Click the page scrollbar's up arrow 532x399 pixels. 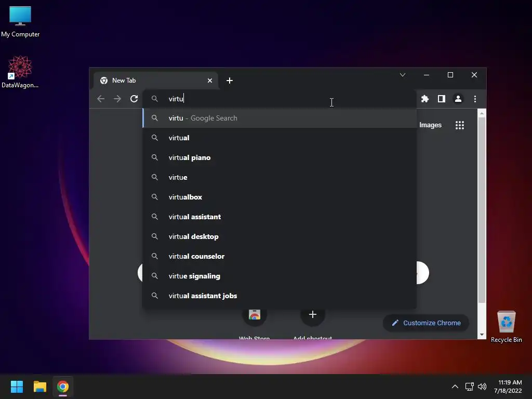482,113
